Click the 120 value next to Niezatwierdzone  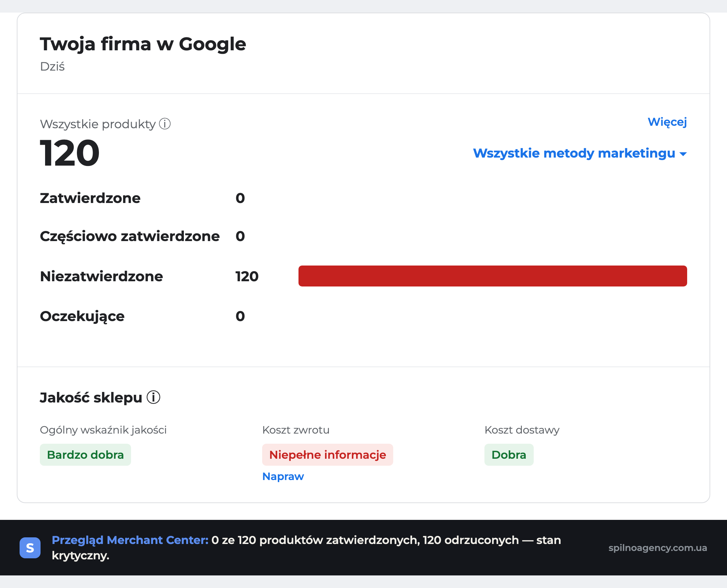coord(247,276)
